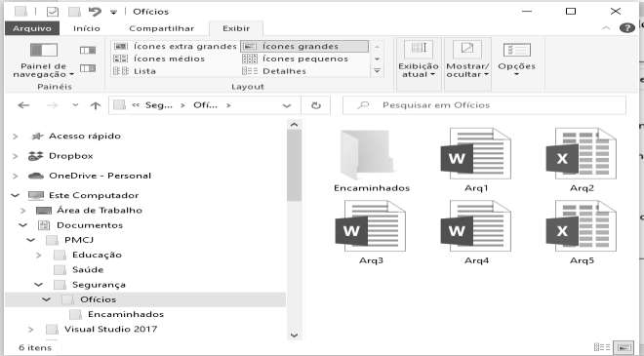644x356 pixels.
Task: Collapse the PMCJ folder node
Action: 31,240
